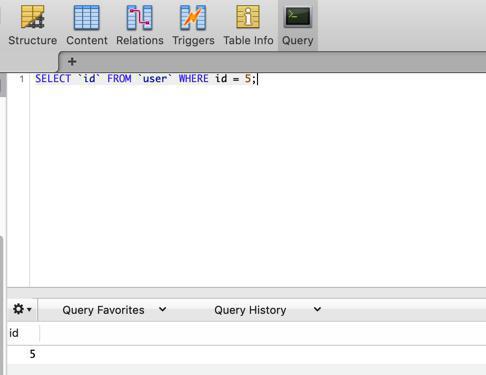The height and width of the screenshot is (375, 486).
Task: Show the Table Info view
Action: coord(248,25)
